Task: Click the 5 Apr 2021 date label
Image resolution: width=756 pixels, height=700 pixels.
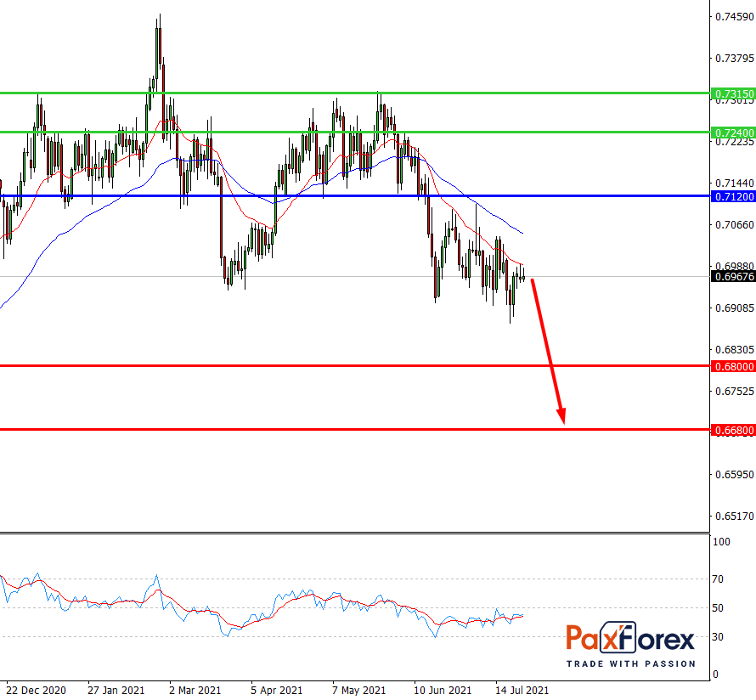Action: click(x=276, y=690)
